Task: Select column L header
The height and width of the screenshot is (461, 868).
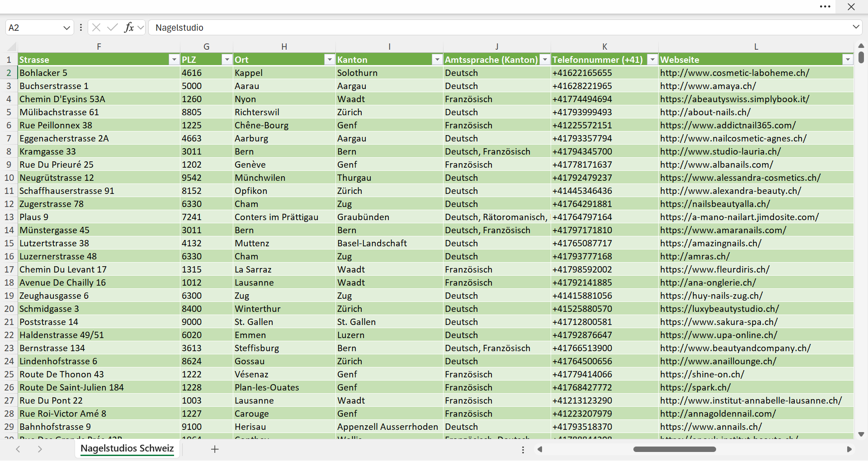Action: (x=756, y=47)
